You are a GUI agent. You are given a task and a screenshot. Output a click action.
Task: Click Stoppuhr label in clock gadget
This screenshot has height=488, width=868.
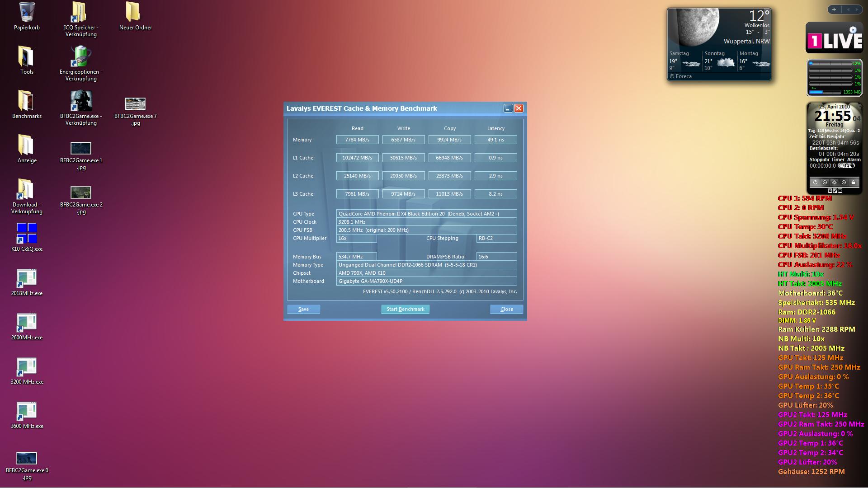point(819,160)
